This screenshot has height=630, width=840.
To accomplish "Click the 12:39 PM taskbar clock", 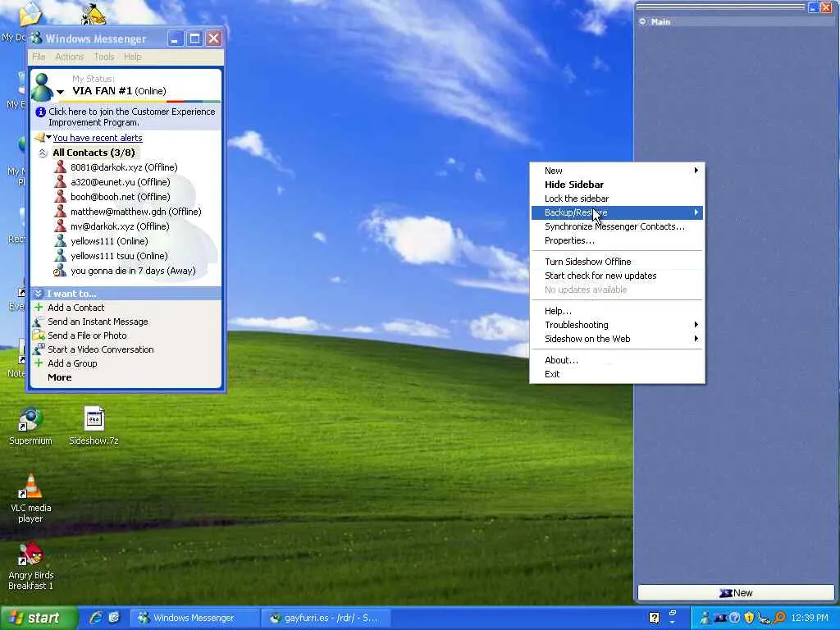I will [x=810, y=618].
